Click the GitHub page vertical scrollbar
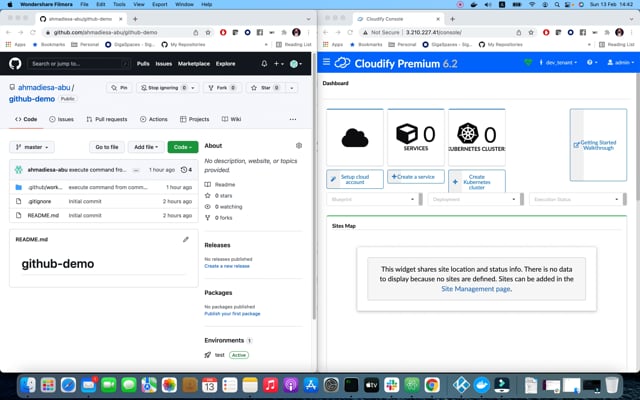Viewport: 640px width, 400px height. click(314, 186)
